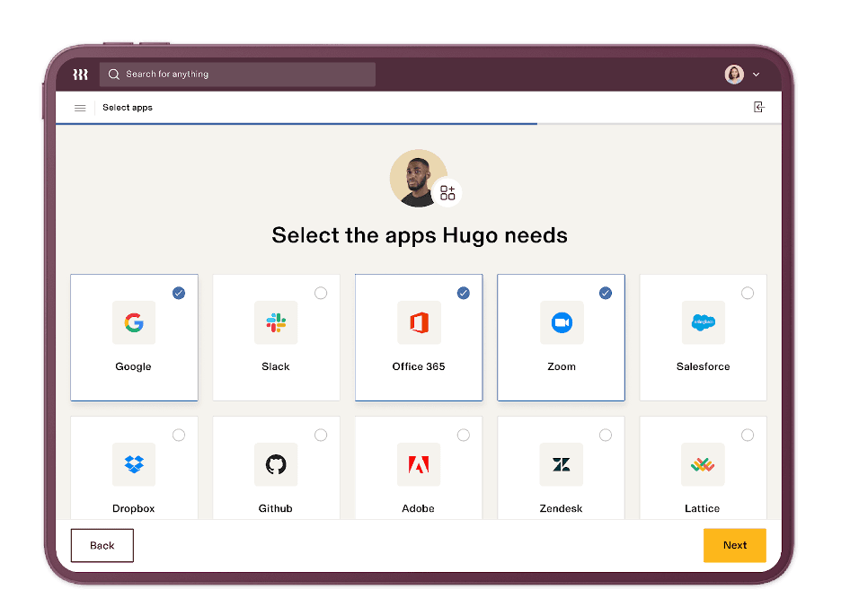Open the account dropdown beside the avatar
This screenshot has height=616, width=841.
(757, 75)
